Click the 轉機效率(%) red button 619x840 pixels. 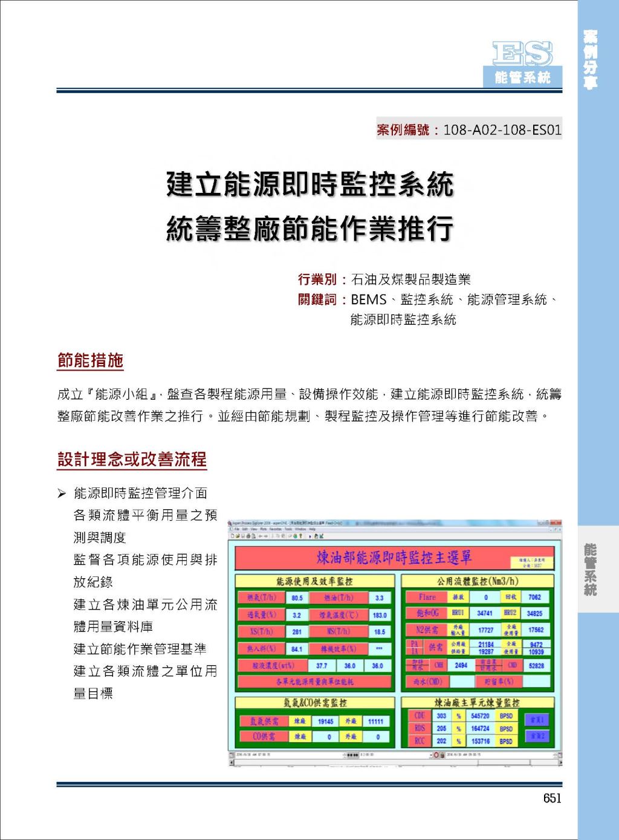339,648
